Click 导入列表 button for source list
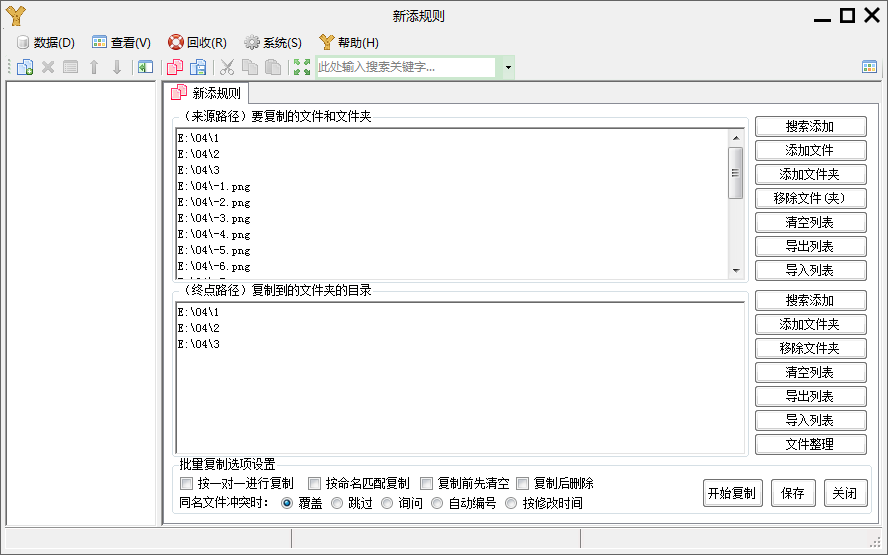888x555 pixels. (x=810, y=271)
